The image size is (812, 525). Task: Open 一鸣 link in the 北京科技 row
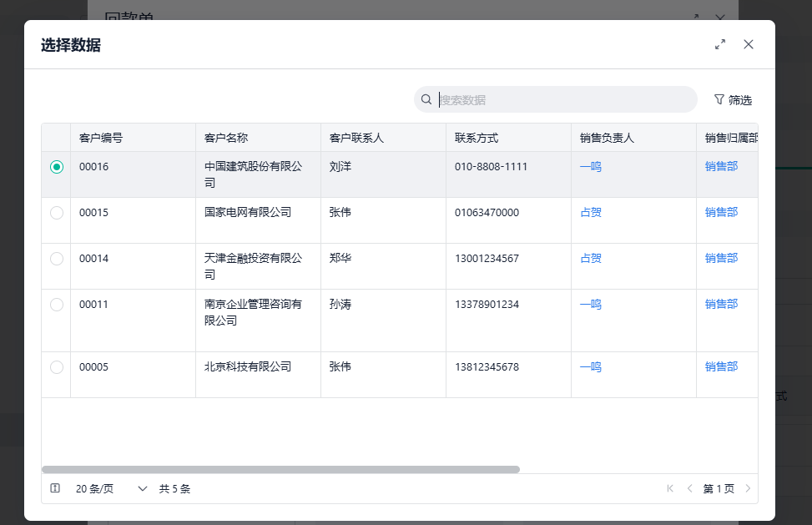(x=591, y=367)
